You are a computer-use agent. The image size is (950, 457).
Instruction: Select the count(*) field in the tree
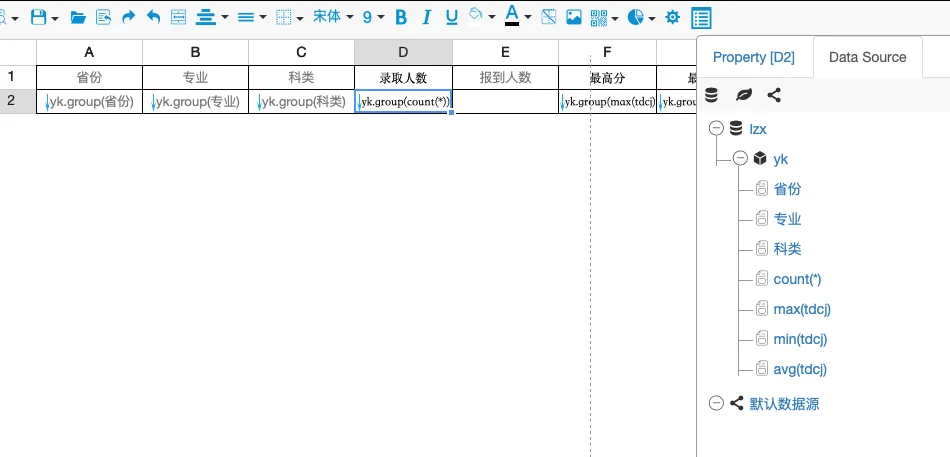pos(797,279)
